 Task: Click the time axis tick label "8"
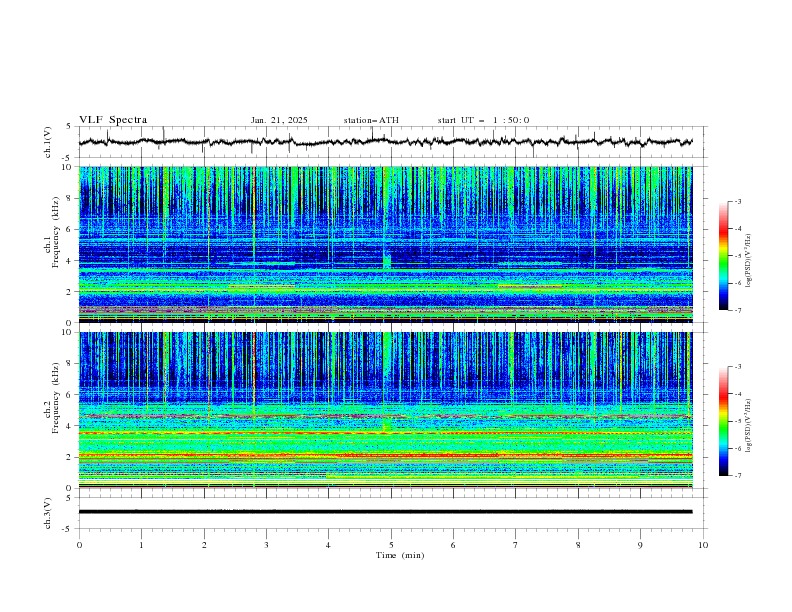click(578, 545)
